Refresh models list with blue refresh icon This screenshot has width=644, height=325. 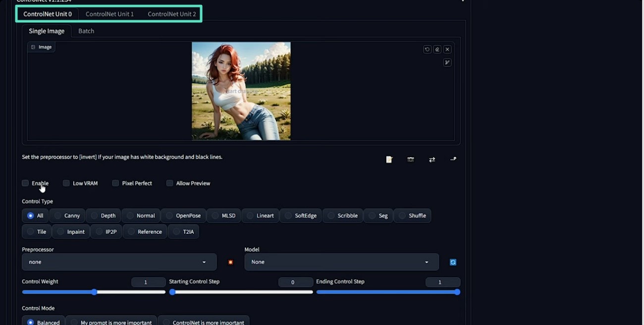click(453, 262)
